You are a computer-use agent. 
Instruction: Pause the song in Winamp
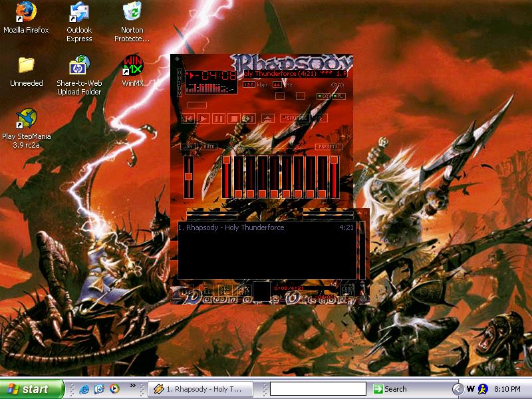(x=219, y=118)
